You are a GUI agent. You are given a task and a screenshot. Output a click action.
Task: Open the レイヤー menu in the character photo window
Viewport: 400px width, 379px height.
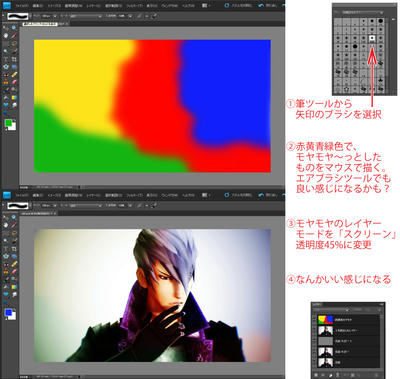click(x=93, y=195)
